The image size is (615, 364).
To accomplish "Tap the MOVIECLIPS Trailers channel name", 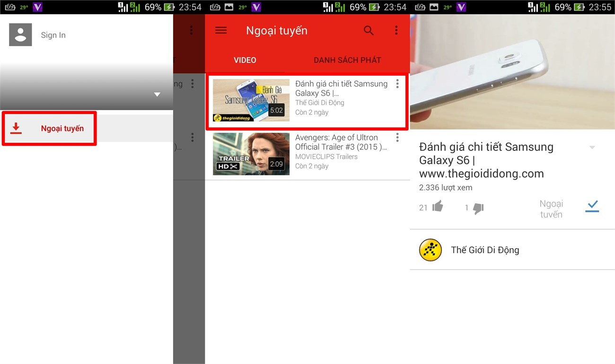I will click(326, 156).
